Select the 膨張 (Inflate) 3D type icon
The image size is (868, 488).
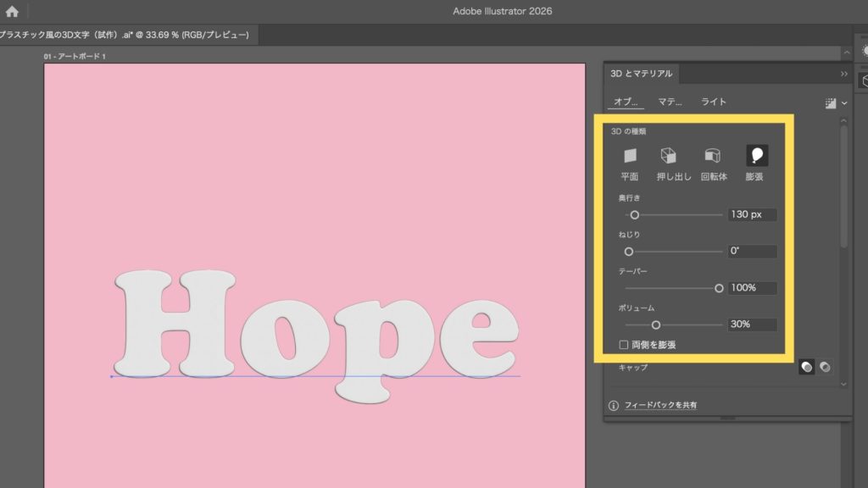[756, 155]
